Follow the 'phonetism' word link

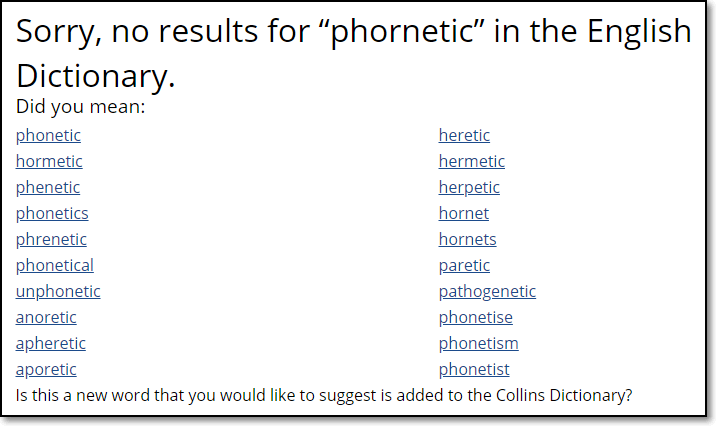[x=478, y=343]
